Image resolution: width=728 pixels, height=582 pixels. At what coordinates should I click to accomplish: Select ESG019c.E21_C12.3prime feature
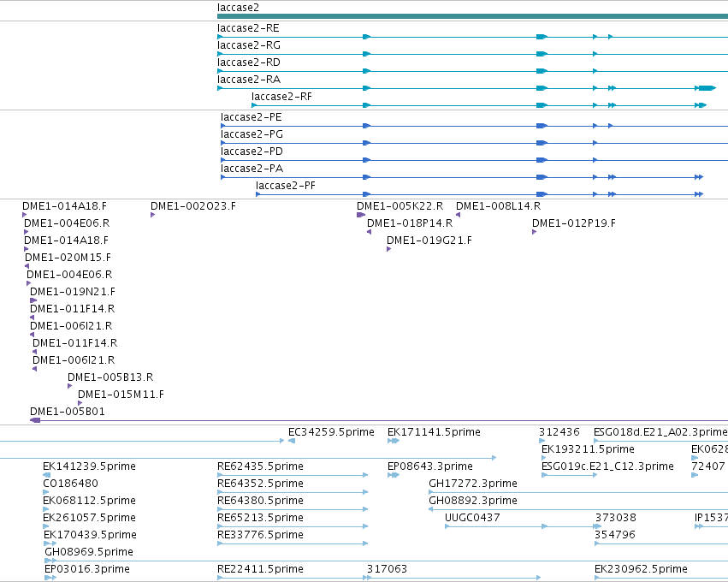tap(607, 466)
